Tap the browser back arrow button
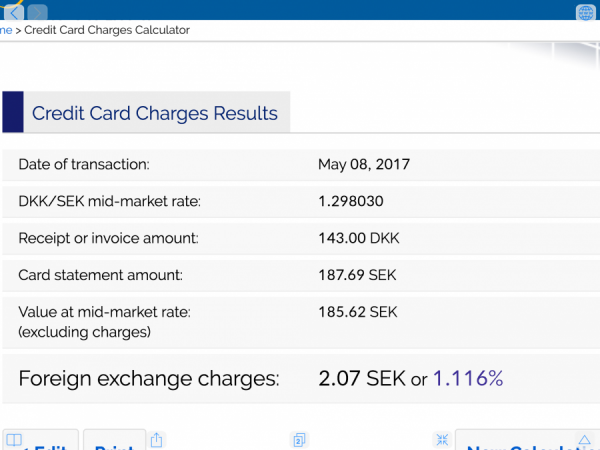 14,12
